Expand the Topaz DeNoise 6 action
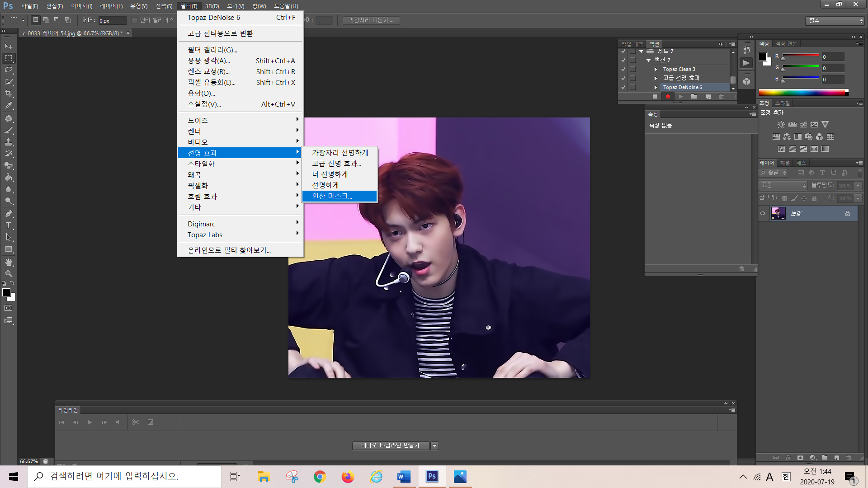This screenshot has width=868, height=488. (x=656, y=87)
